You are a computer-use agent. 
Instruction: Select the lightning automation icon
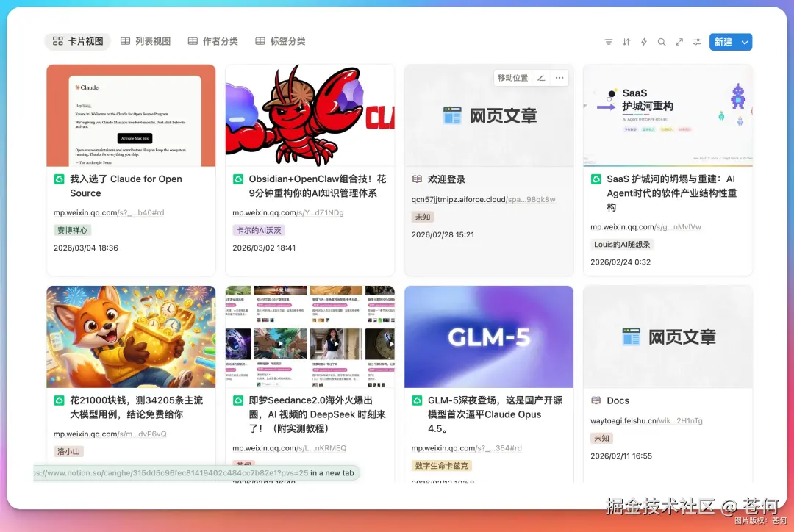643,42
